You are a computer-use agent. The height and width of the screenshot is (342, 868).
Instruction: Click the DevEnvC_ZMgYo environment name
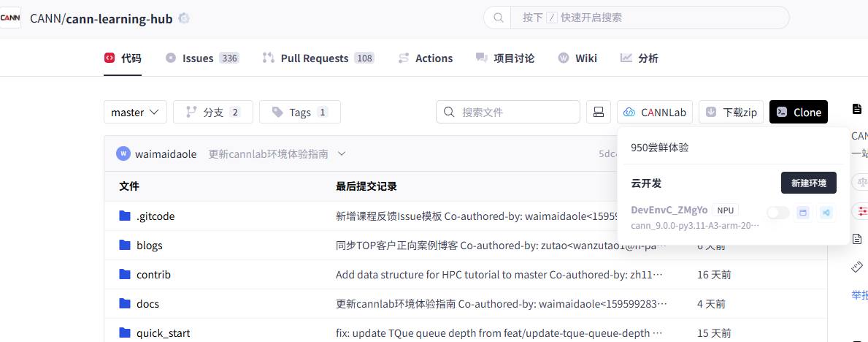point(669,210)
